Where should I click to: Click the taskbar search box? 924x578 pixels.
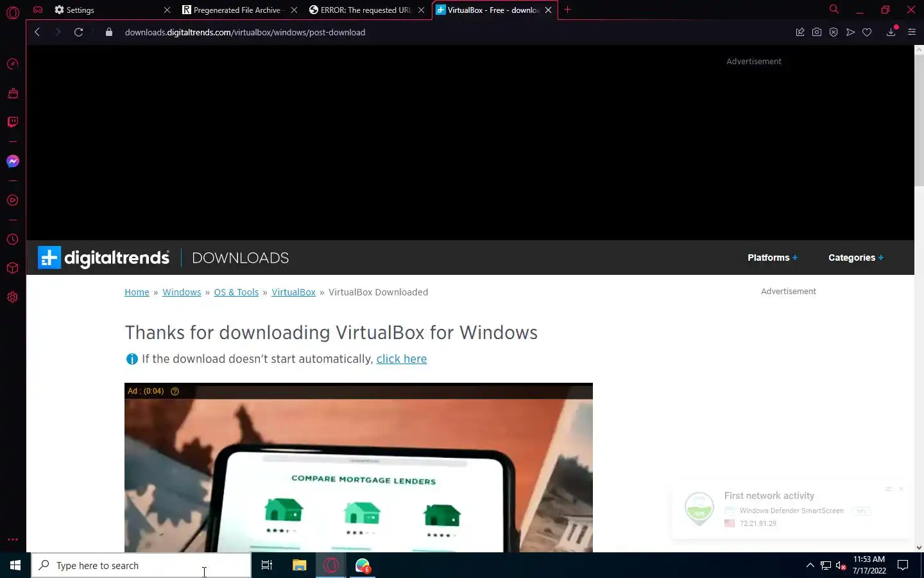141,565
